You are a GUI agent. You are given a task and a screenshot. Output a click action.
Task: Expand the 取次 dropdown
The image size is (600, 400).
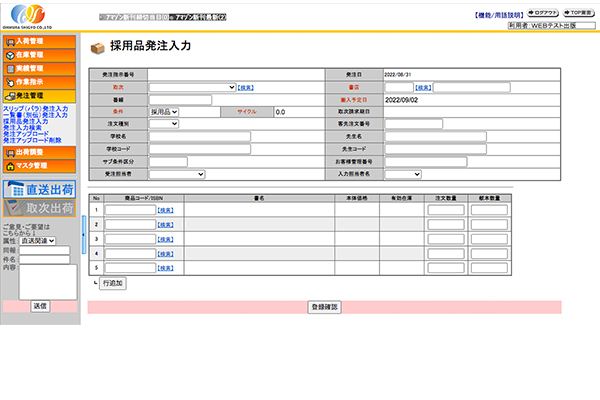[192, 87]
